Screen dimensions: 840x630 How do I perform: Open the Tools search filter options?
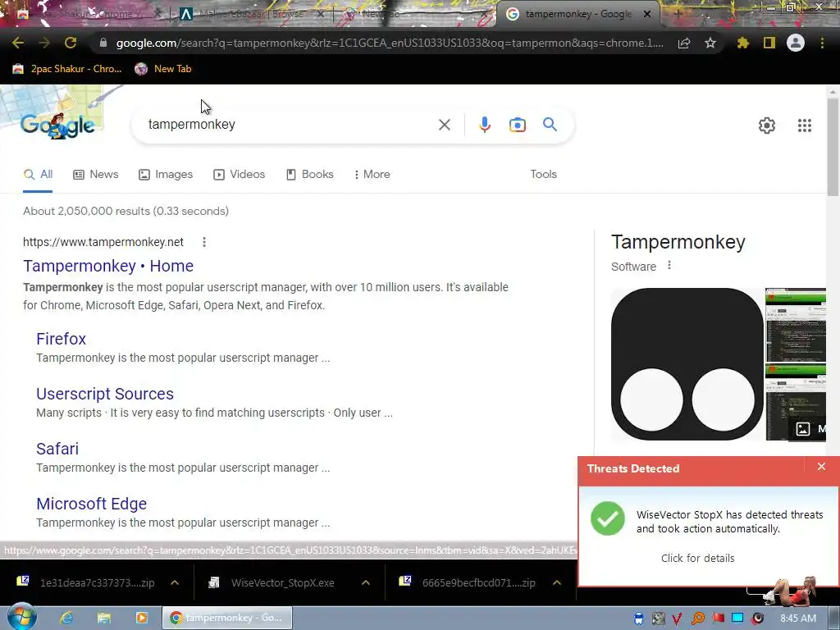543,174
